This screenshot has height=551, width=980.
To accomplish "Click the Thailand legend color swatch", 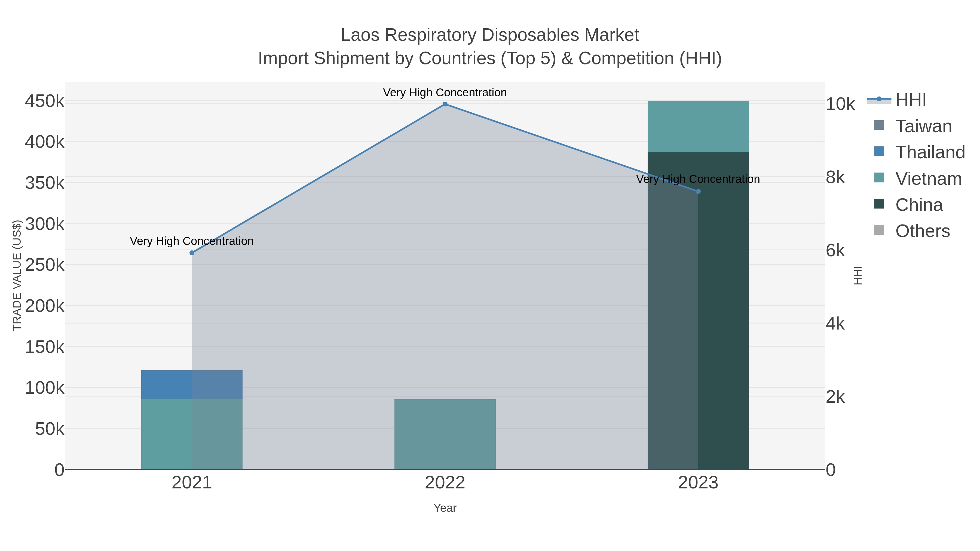I will [x=879, y=151].
